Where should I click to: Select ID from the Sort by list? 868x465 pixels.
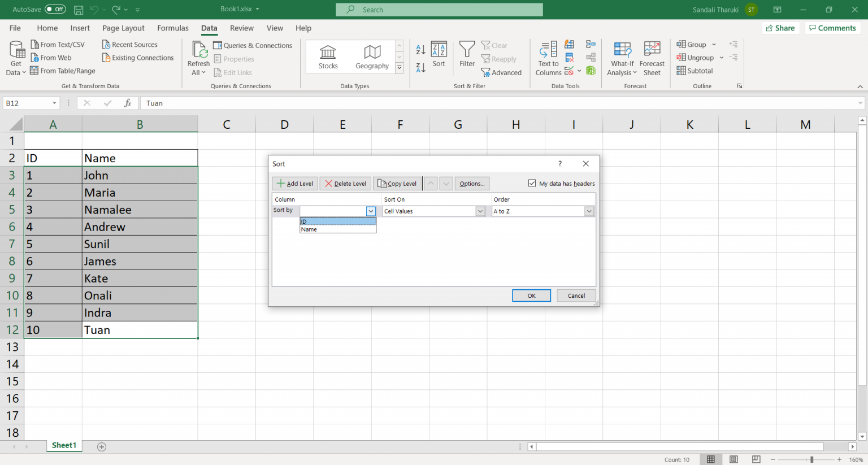[337, 221]
